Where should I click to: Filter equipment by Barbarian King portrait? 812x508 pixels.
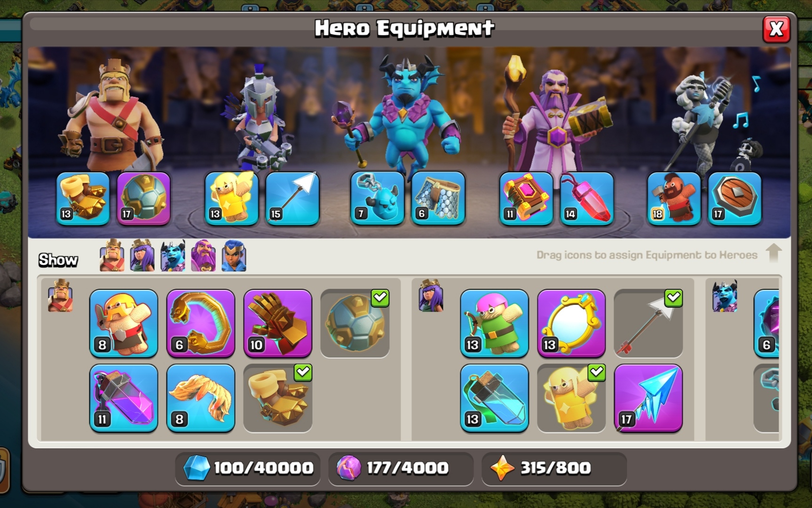point(112,255)
